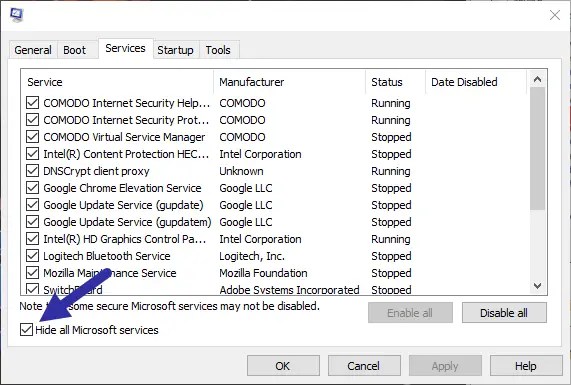Select the DNSCrypt client proxy service name
Screen dimensions: 571x385
tap(97, 171)
